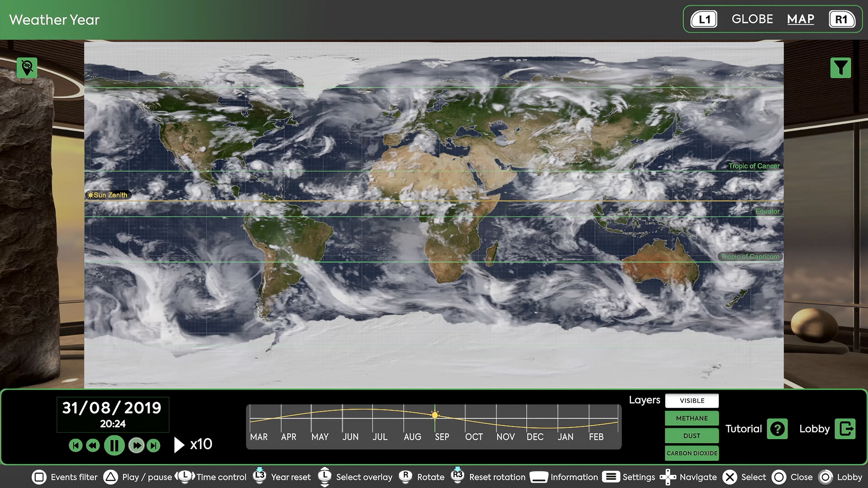The height and width of the screenshot is (488, 868).
Task: Toggle the CARBON DIOXIDE layer
Action: tap(692, 453)
